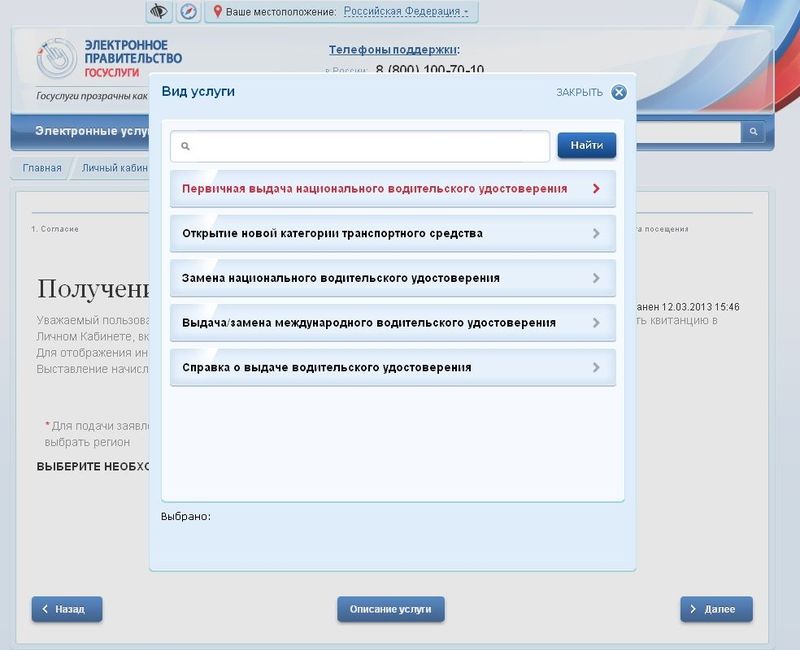The height and width of the screenshot is (650, 800).
Task: Click the red location pin icon
Action: coord(218,12)
